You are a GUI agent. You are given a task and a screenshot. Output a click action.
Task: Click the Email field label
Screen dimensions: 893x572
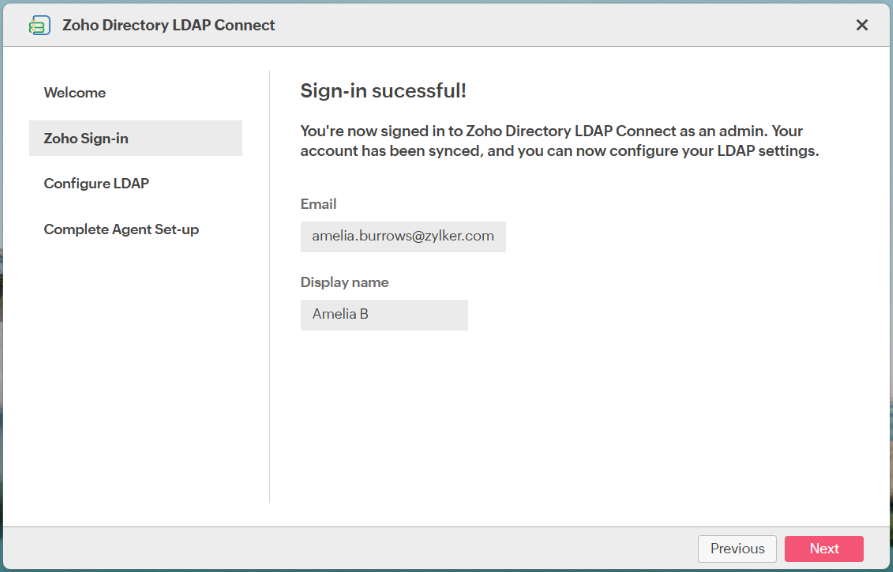(318, 204)
